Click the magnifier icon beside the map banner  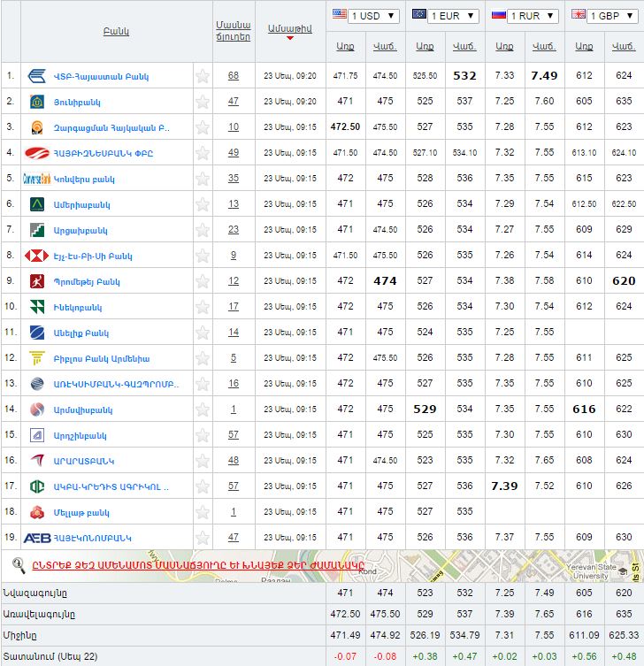click(x=18, y=563)
